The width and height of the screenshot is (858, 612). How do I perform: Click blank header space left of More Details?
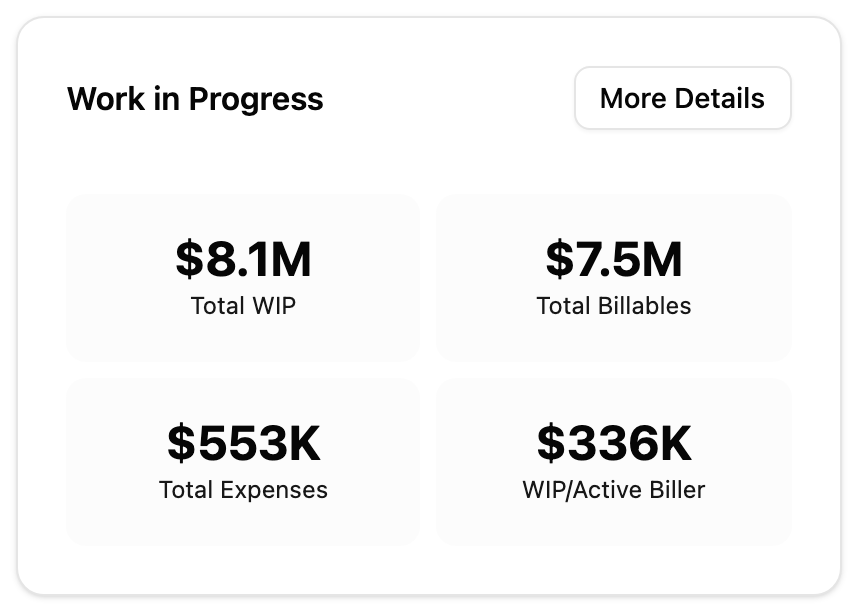click(450, 99)
